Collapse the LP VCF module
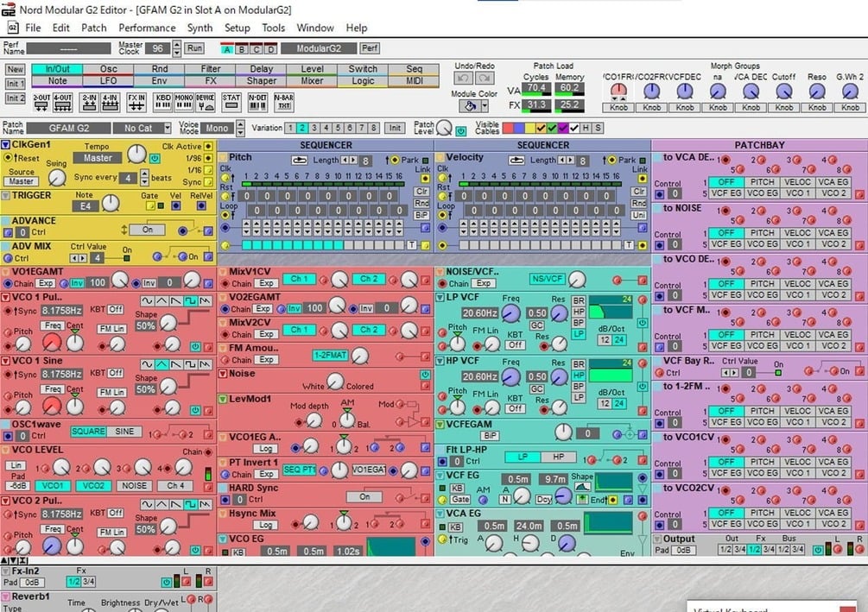This screenshot has width=868, height=612. click(x=440, y=297)
